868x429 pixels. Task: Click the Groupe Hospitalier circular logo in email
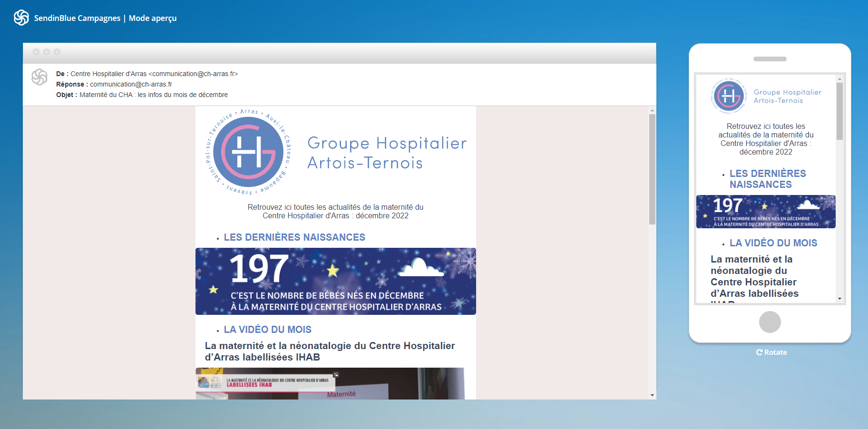[x=248, y=152]
